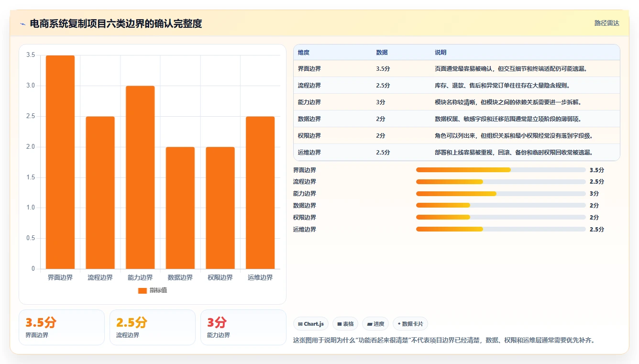Click the description starting with 页面通常最容易被确认
Screen dimensions: 639x364
pos(511,69)
